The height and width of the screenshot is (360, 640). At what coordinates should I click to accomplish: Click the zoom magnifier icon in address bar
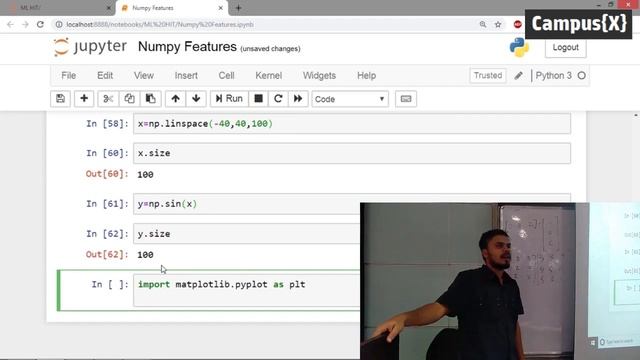pos(483,24)
